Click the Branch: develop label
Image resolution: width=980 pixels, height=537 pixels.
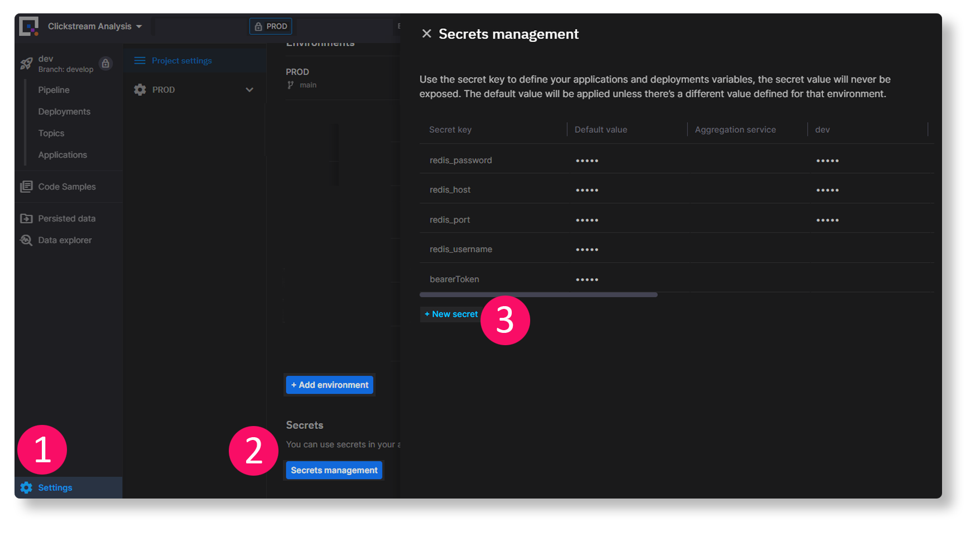pyautogui.click(x=66, y=70)
